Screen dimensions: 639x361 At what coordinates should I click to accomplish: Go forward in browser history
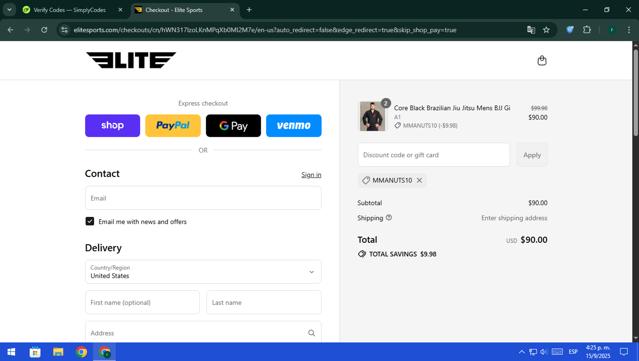click(27, 30)
